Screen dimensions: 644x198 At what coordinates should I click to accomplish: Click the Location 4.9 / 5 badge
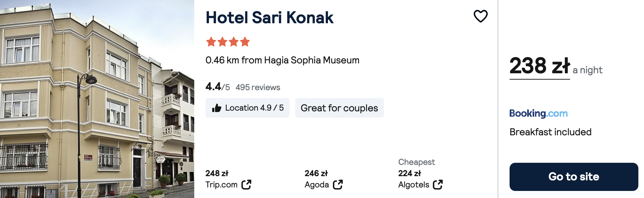[x=247, y=108]
